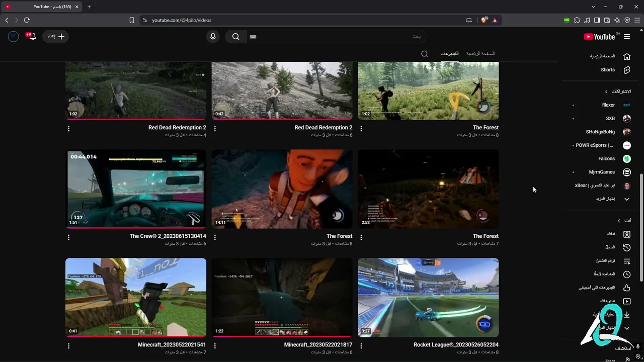Go back to the previous page
The width and height of the screenshot is (644, 362).
click(7, 20)
